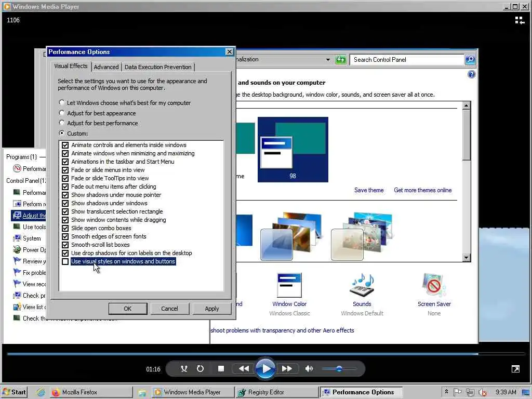Uncheck Show shadows under mouse pointer
The image size is (532, 399).
(x=65, y=195)
